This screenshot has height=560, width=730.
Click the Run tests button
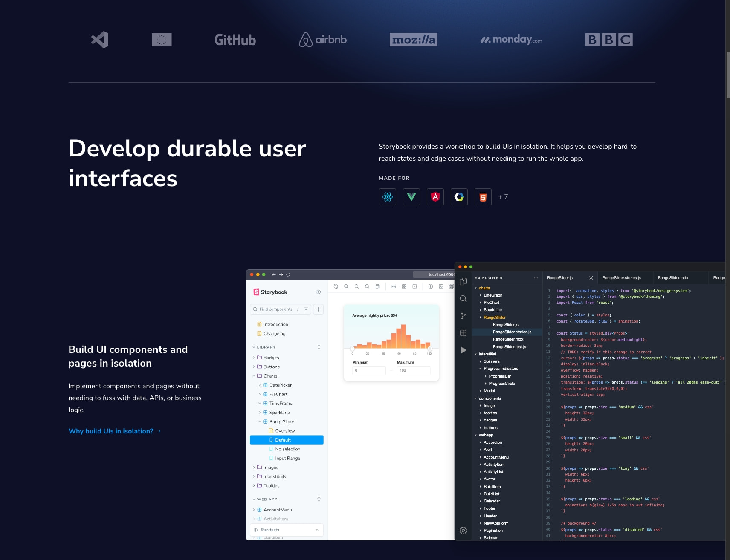(x=267, y=530)
